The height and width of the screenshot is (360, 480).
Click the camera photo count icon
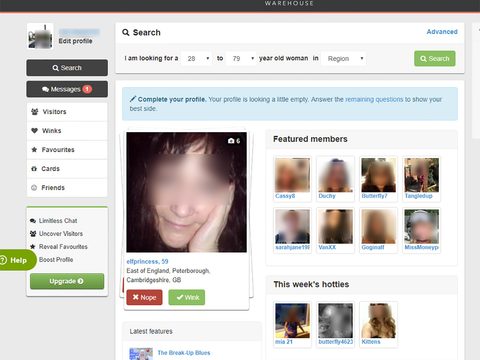[x=231, y=141]
